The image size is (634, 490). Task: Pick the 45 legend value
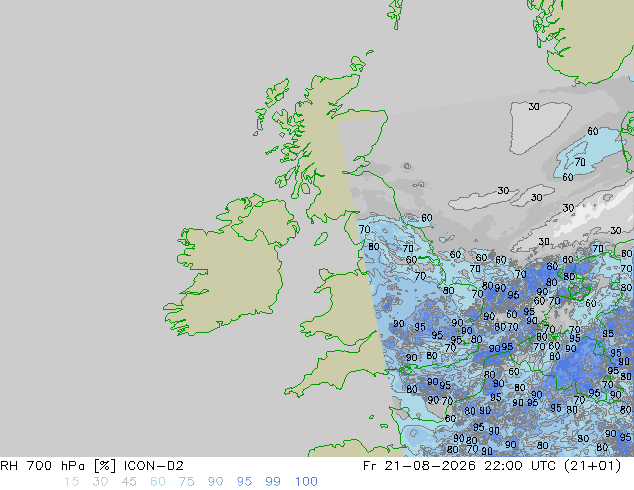(129, 482)
